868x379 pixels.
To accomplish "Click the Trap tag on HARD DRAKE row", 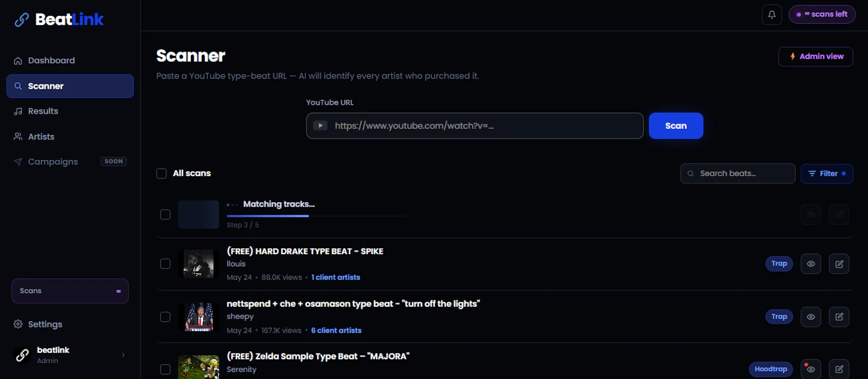I will tap(779, 264).
